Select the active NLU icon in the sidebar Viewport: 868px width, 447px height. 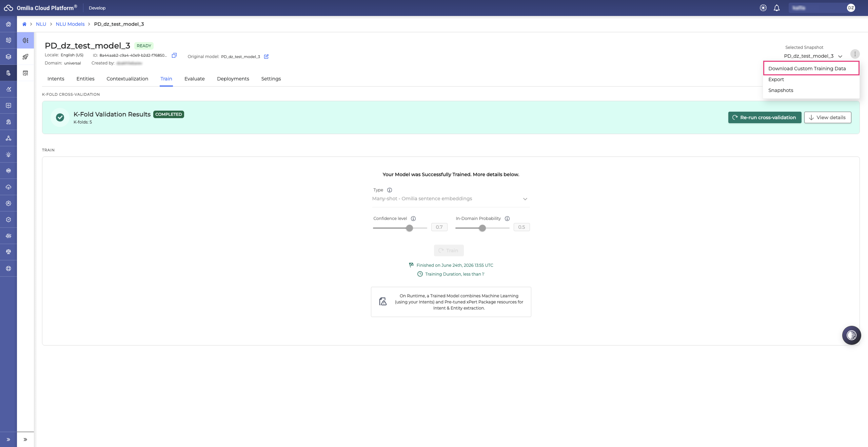tap(8, 73)
